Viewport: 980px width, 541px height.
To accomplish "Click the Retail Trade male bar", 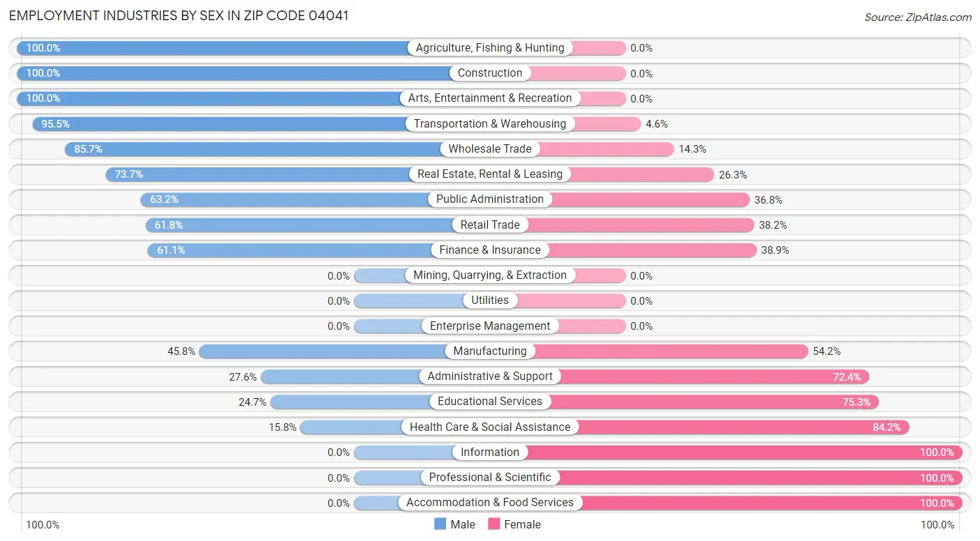I will (300, 225).
